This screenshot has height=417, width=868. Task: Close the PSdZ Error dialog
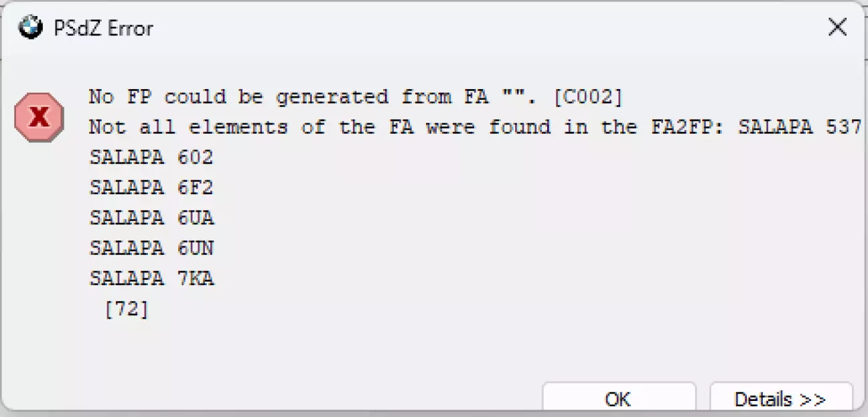[x=837, y=27]
